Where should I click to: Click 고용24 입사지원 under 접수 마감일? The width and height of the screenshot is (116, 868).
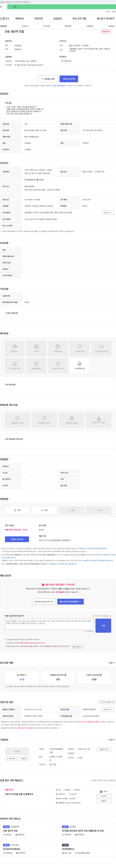point(17,539)
